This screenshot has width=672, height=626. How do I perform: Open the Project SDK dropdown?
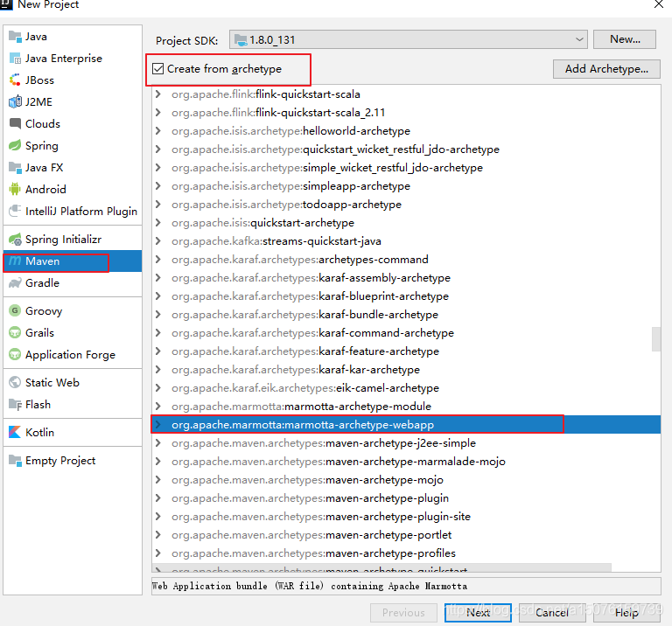pos(579,39)
